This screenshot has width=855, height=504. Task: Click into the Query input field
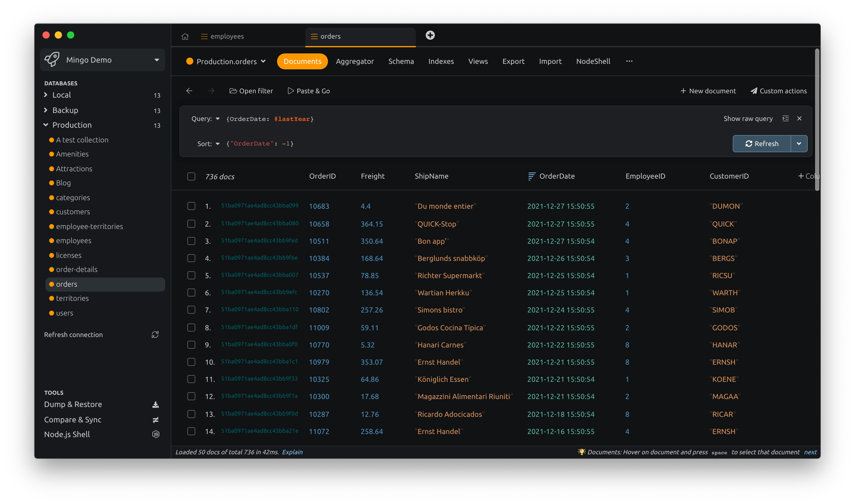coord(469,119)
